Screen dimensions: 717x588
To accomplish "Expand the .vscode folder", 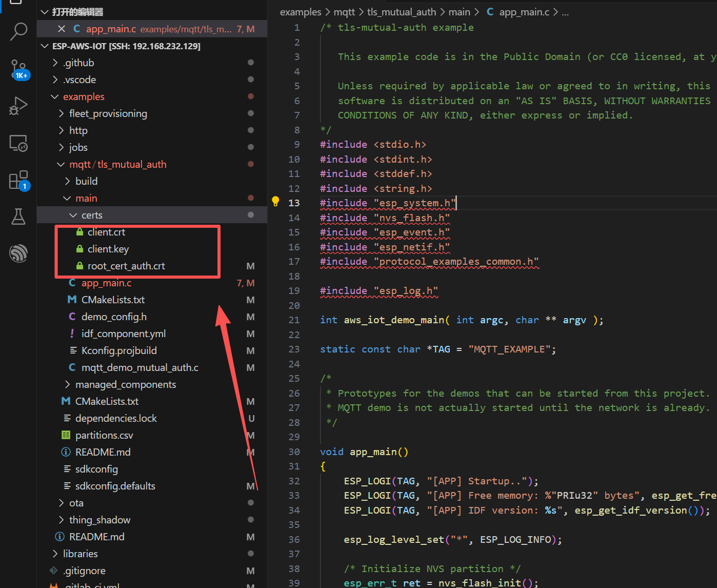I will [55, 80].
